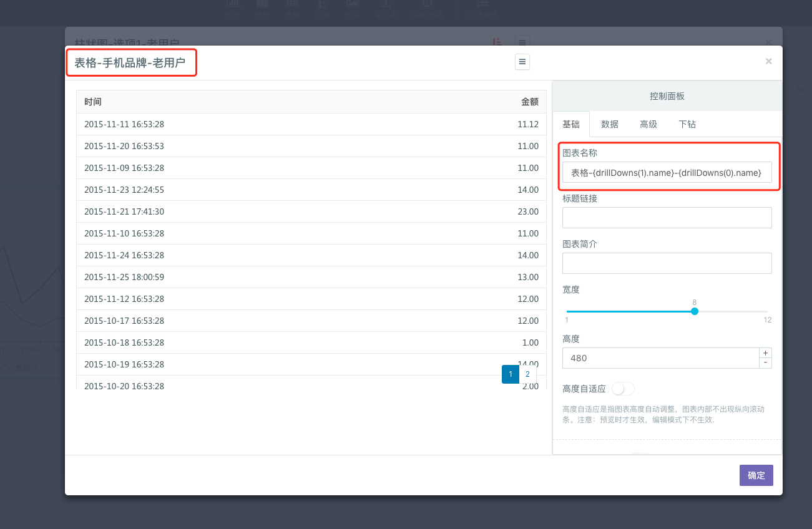Click into the 图表简介 input box
Viewport: 812px width, 529px height.
pyautogui.click(x=667, y=263)
